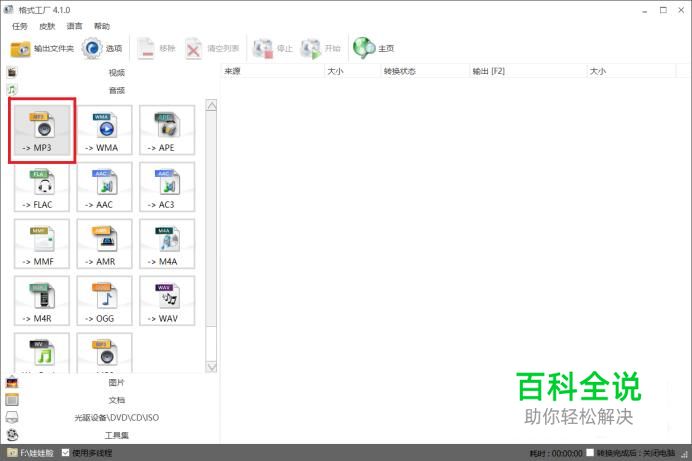Open the F:\ output path in status bar

coord(30,453)
